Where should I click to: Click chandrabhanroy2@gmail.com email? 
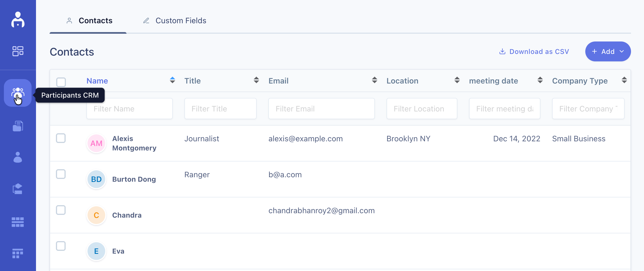(x=321, y=211)
